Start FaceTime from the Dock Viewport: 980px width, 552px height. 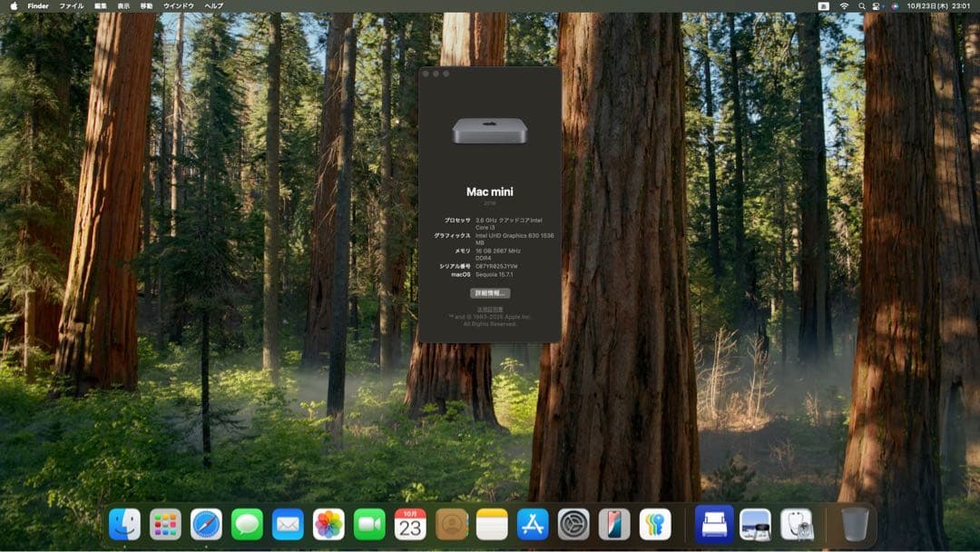tap(369, 525)
